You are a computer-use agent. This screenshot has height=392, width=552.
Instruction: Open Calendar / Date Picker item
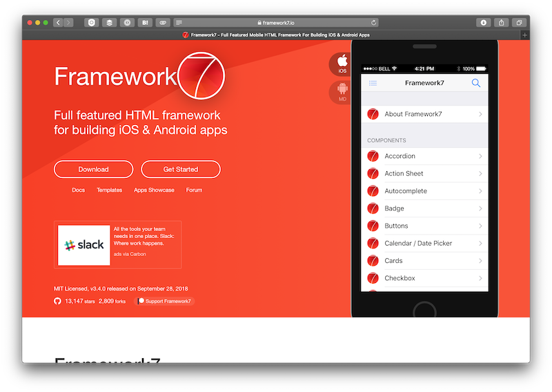(x=424, y=244)
